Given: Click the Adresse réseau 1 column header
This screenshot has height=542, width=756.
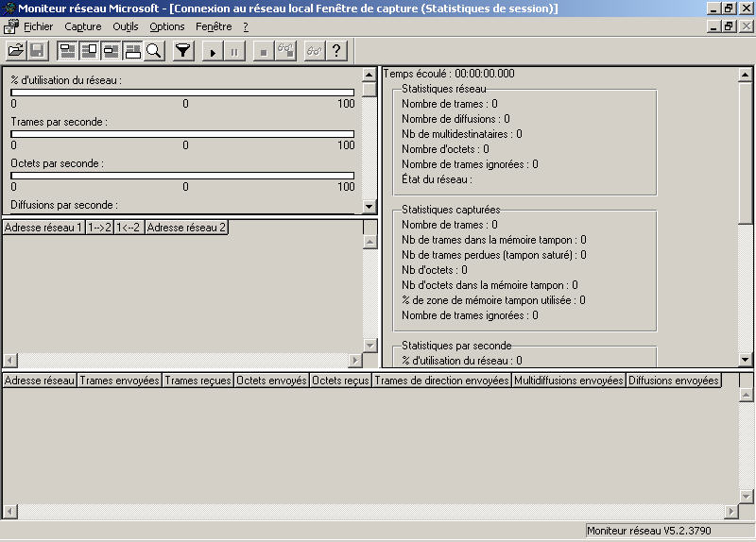Looking at the screenshot, I should click(43, 228).
